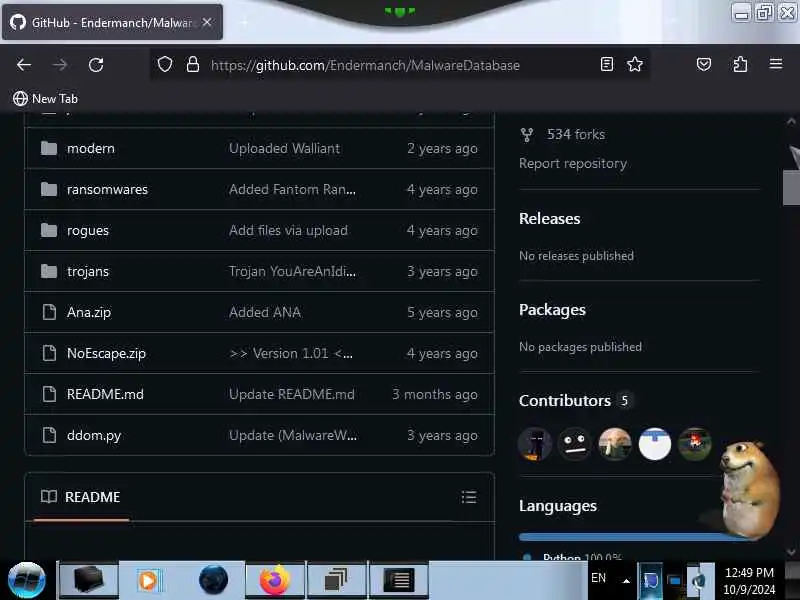Click the page's vertical scrollbar thumb

coord(791,188)
